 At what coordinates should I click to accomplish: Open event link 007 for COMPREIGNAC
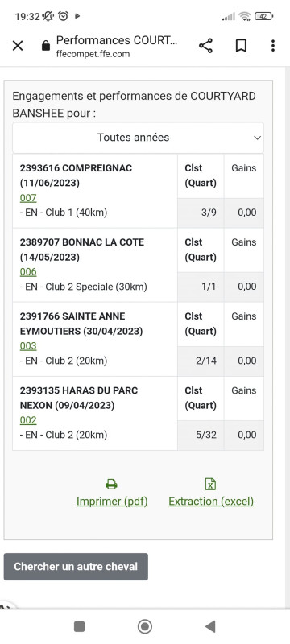tap(28, 198)
